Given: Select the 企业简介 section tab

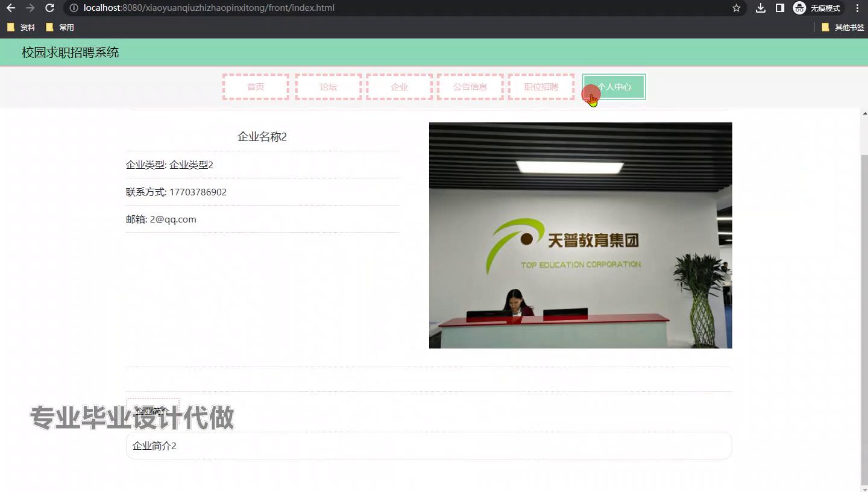Looking at the screenshot, I should [153, 411].
